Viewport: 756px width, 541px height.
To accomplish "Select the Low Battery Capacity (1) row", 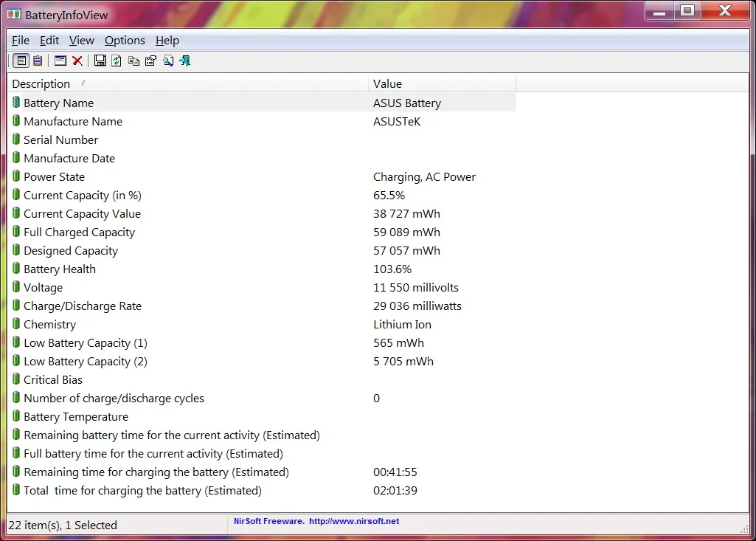I will 263,343.
